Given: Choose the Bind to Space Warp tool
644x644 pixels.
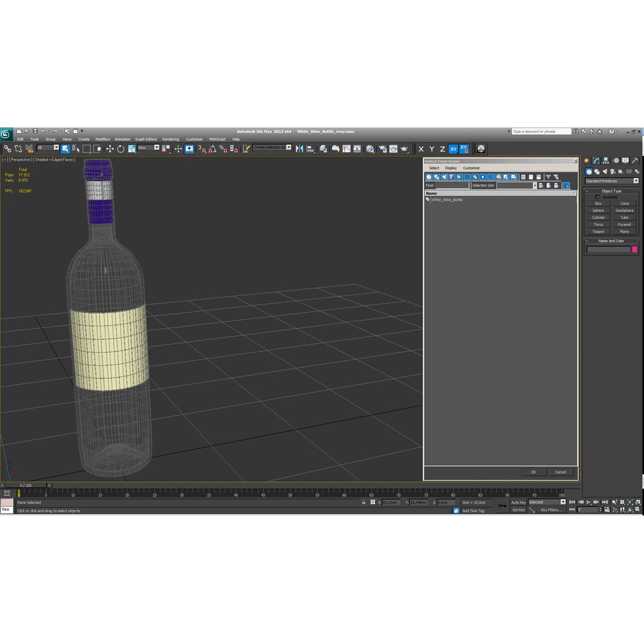Looking at the screenshot, I should 29,148.
